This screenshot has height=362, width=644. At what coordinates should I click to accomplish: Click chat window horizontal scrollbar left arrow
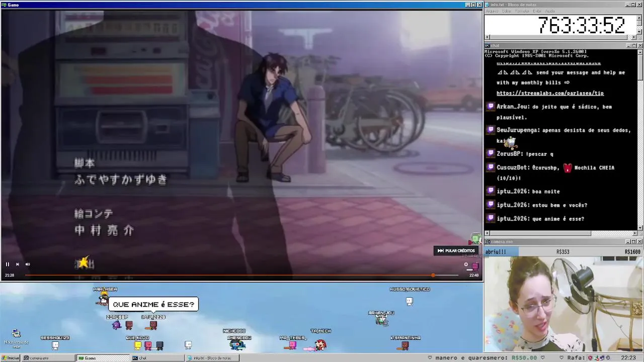488,233
